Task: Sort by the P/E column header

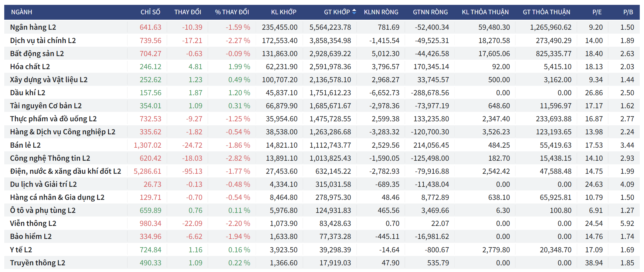Action: pyautogui.click(x=597, y=12)
